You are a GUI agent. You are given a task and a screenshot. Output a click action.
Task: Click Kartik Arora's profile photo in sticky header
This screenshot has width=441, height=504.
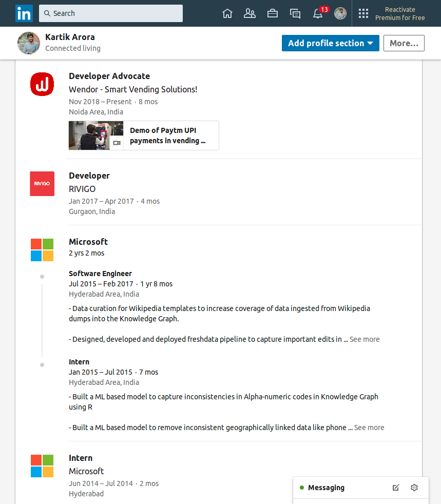pyautogui.click(x=29, y=43)
